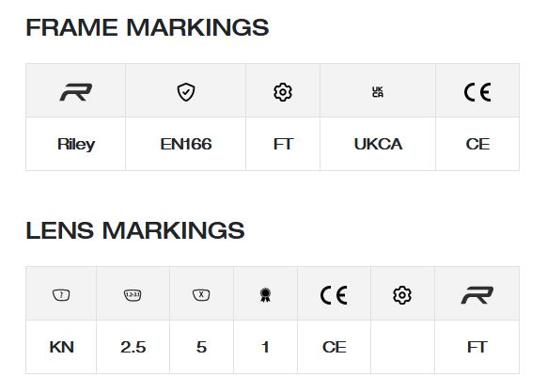Click the gear icon above the frame FT
This screenshot has width=547, height=392.
(x=283, y=92)
